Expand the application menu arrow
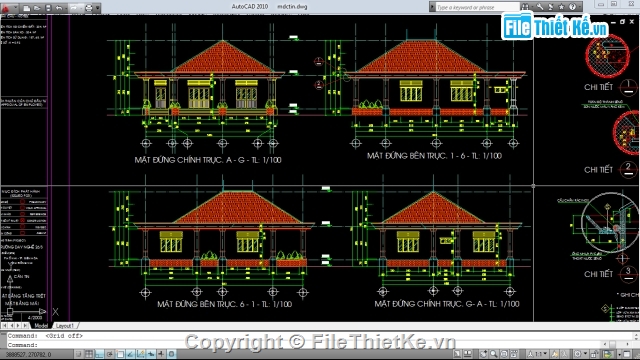The image size is (640, 360). [x=16, y=8]
